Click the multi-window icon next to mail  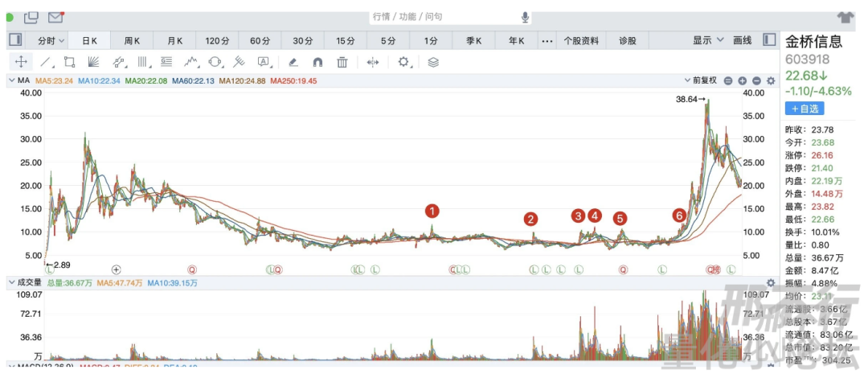(x=31, y=17)
